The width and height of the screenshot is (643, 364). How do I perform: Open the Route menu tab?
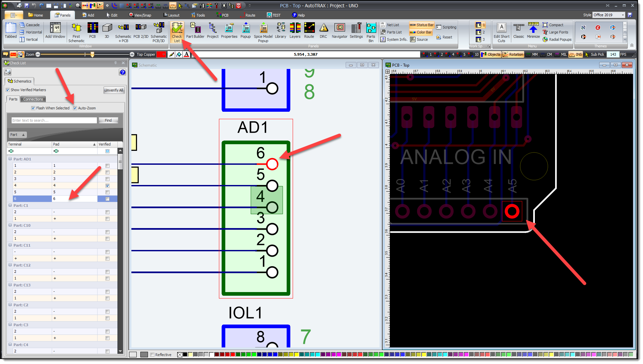pyautogui.click(x=249, y=15)
